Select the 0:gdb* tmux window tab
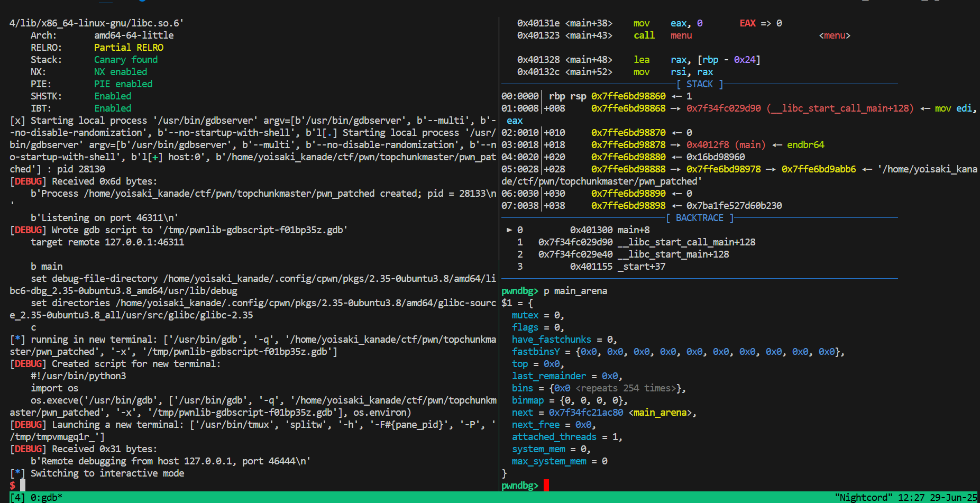 pos(47,497)
